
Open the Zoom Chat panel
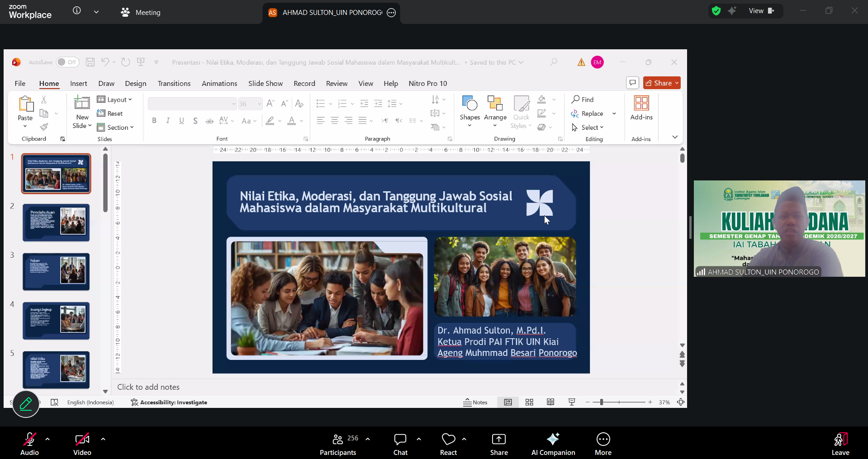[x=400, y=444]
